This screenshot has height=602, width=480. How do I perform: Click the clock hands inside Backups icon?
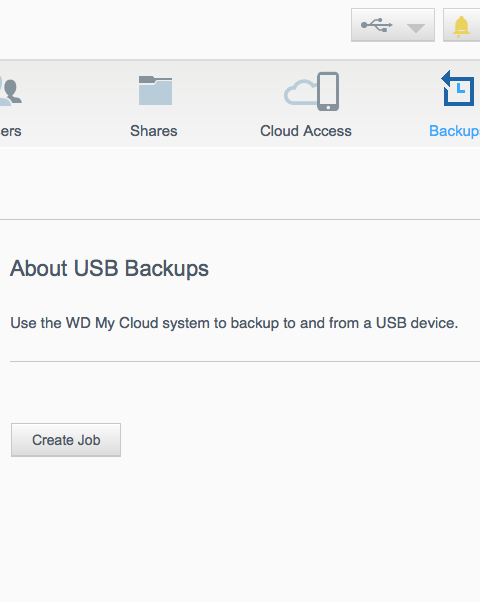[x=461, y=89]
